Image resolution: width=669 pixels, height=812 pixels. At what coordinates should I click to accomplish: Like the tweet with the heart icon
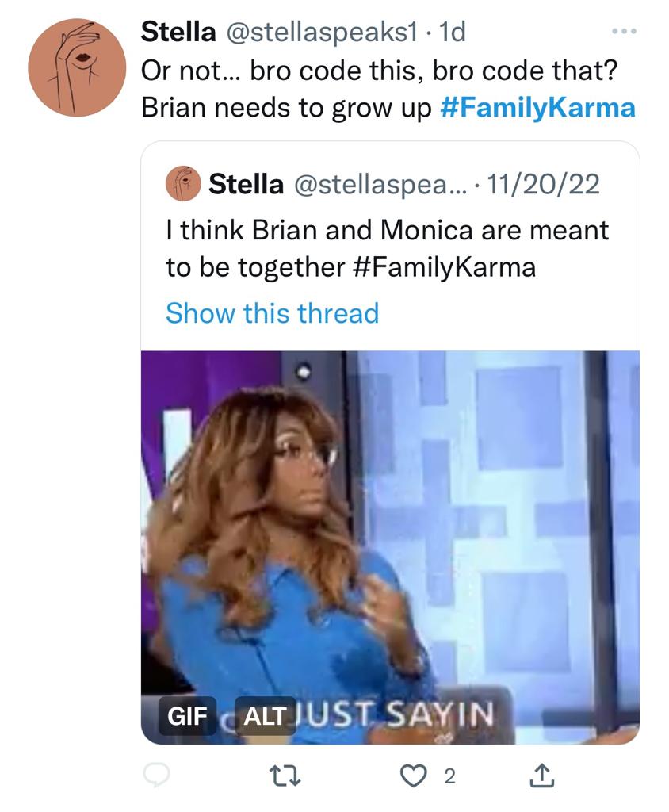(413, 776)
